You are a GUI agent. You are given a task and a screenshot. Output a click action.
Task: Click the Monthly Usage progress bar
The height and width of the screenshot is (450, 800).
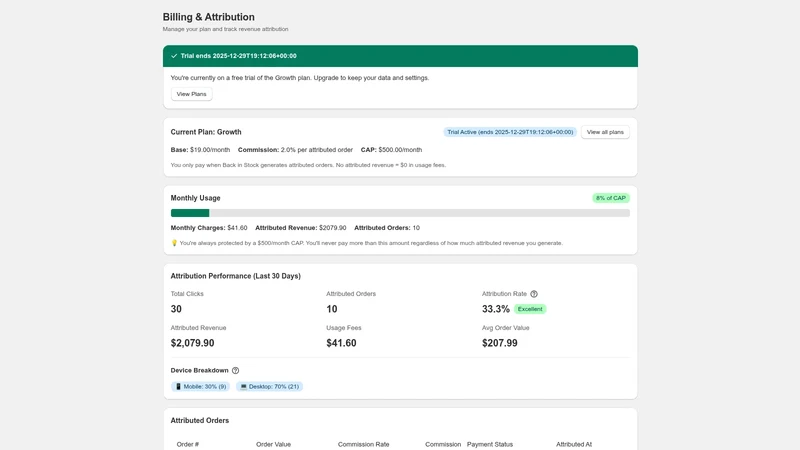[400, 213]
